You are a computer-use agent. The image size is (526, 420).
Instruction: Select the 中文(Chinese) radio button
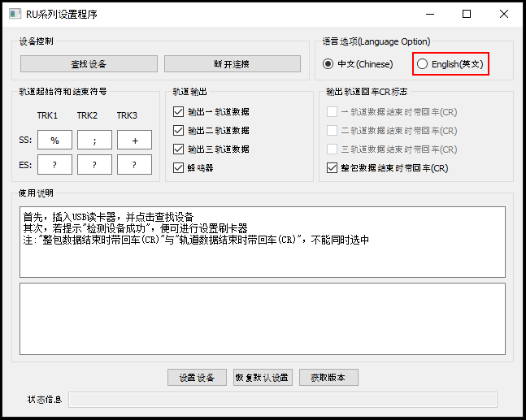(328, 64)
